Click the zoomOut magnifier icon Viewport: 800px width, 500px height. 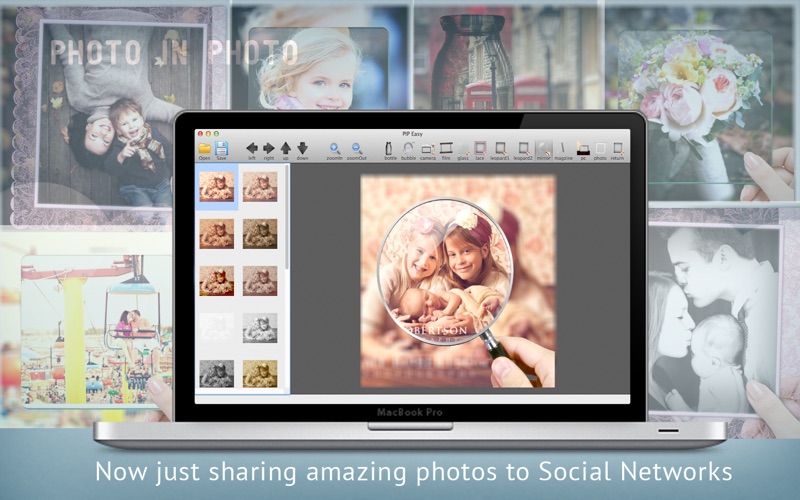pyautogui.click(x=357, y=148)
